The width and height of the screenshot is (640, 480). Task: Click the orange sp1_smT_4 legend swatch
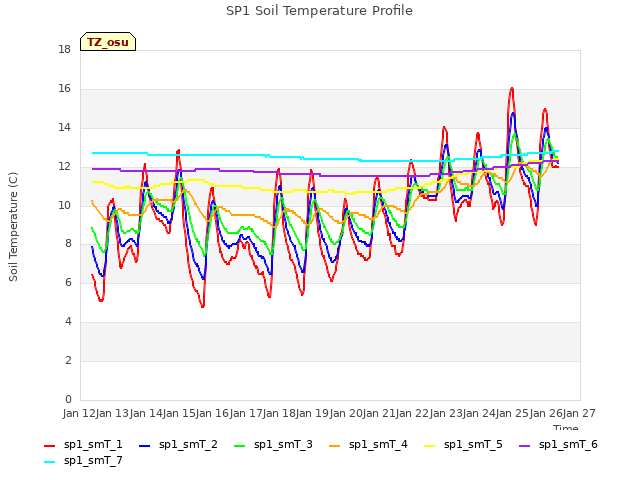[x=334, y=446]
